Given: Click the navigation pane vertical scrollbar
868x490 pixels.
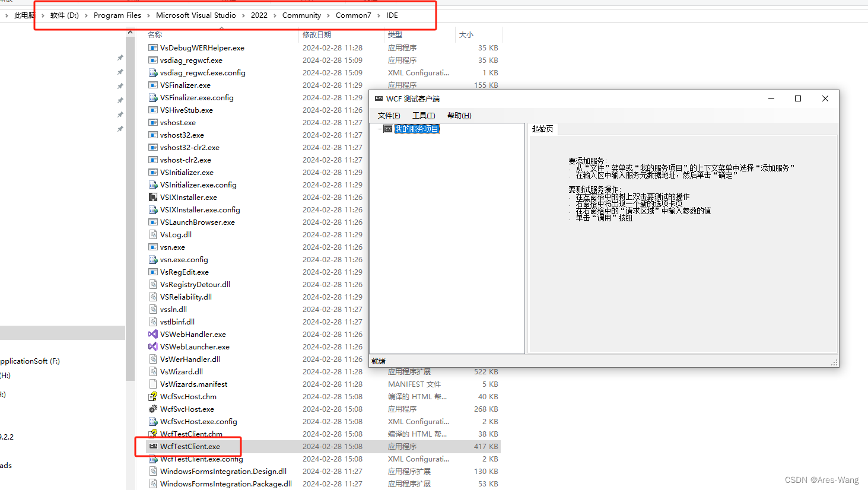Looking at the screenshot, I should click(130, 208).
